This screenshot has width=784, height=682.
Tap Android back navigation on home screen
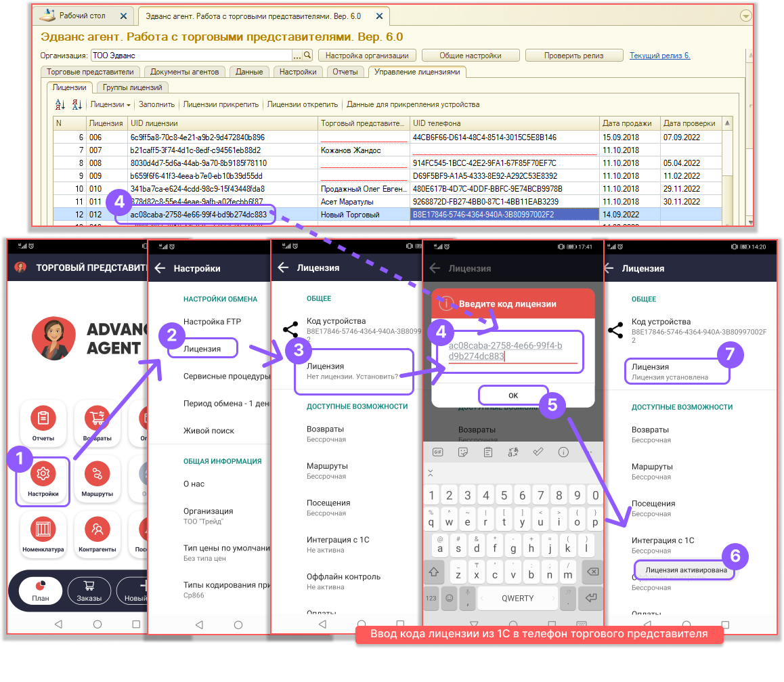pyautogui.click(x=58, y=624)
